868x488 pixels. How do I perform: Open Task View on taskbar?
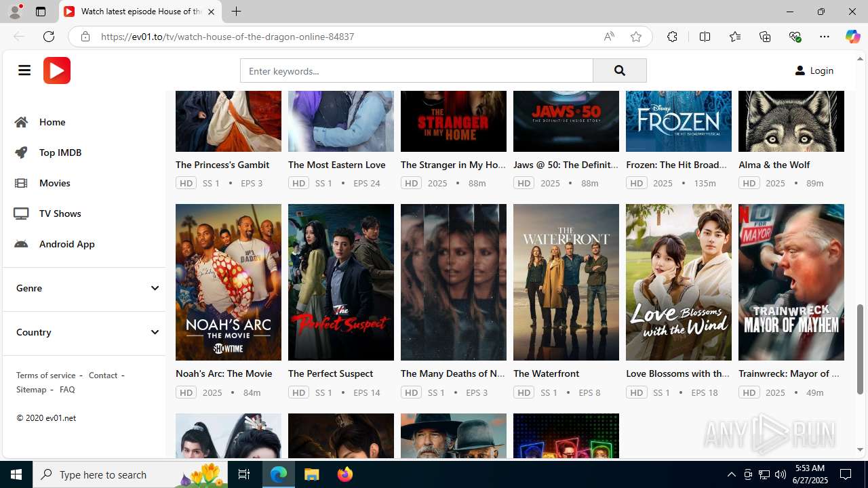[245, 474]
